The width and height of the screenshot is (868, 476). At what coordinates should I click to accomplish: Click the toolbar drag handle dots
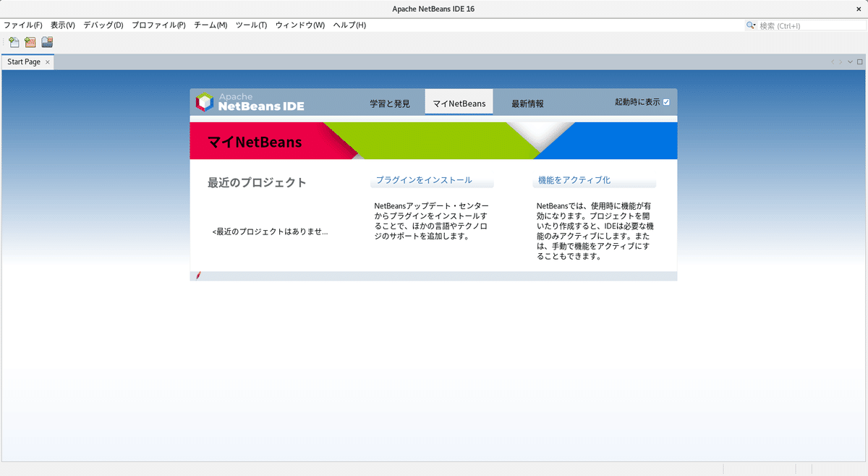(4, 43)
